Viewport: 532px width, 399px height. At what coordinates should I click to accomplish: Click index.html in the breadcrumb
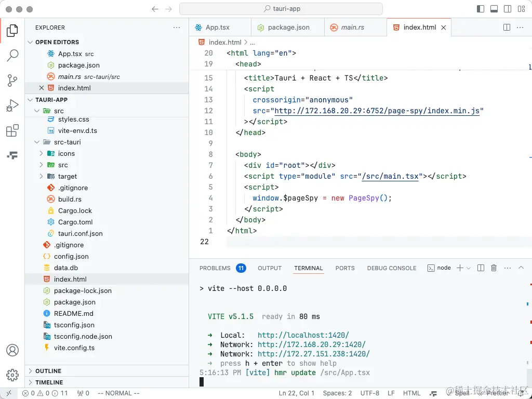point(224,43)
